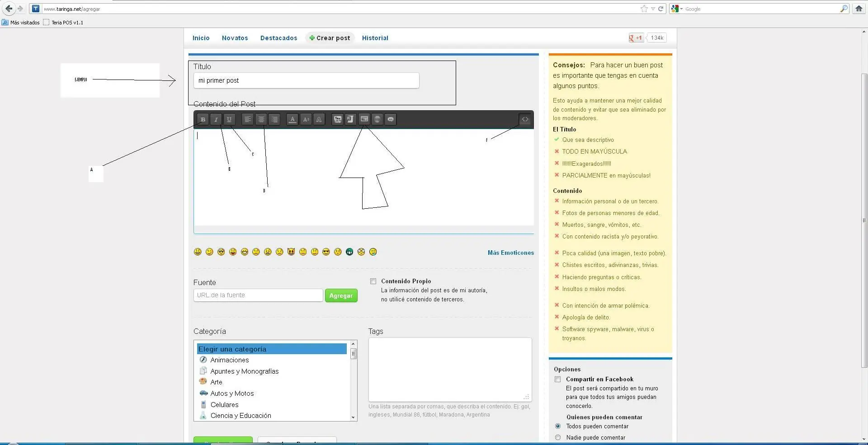868x445 pixels.
Task: Go back with browser back arrow
Action: pos(9,9)
